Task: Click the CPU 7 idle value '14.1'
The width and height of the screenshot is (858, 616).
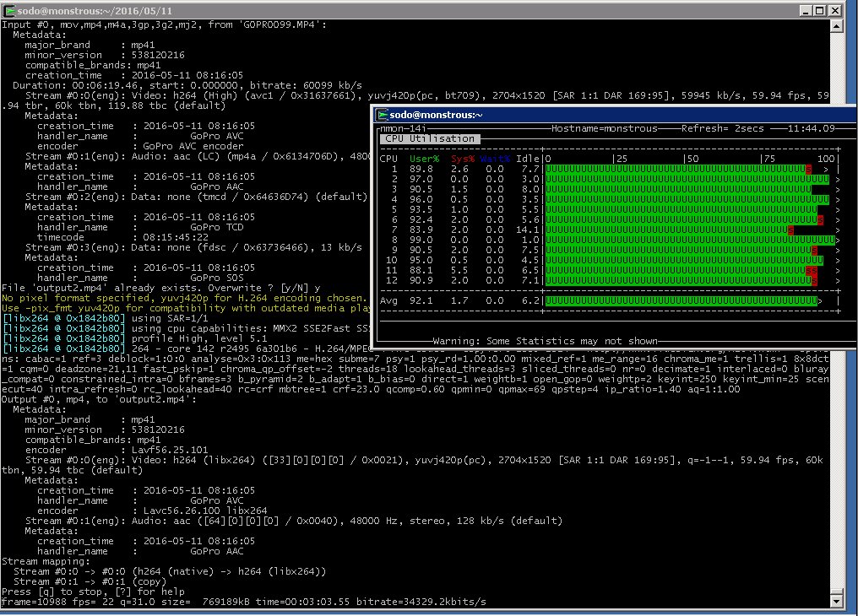Action: tap(528, 230)
